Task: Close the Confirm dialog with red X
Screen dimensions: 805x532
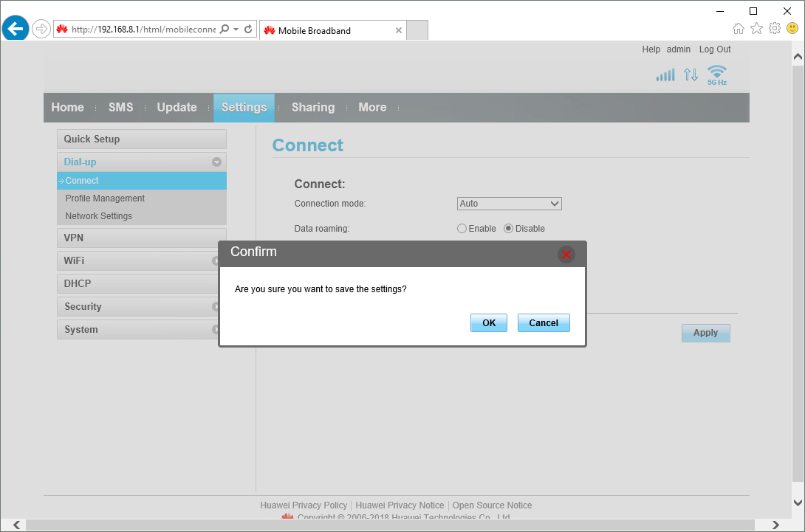Action: click(x=566, y=255)
